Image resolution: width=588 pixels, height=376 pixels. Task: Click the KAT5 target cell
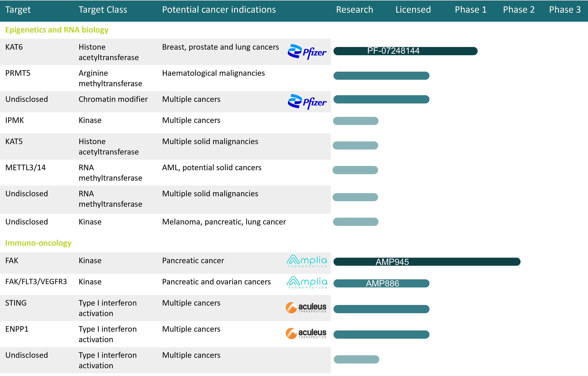[14, 142]
